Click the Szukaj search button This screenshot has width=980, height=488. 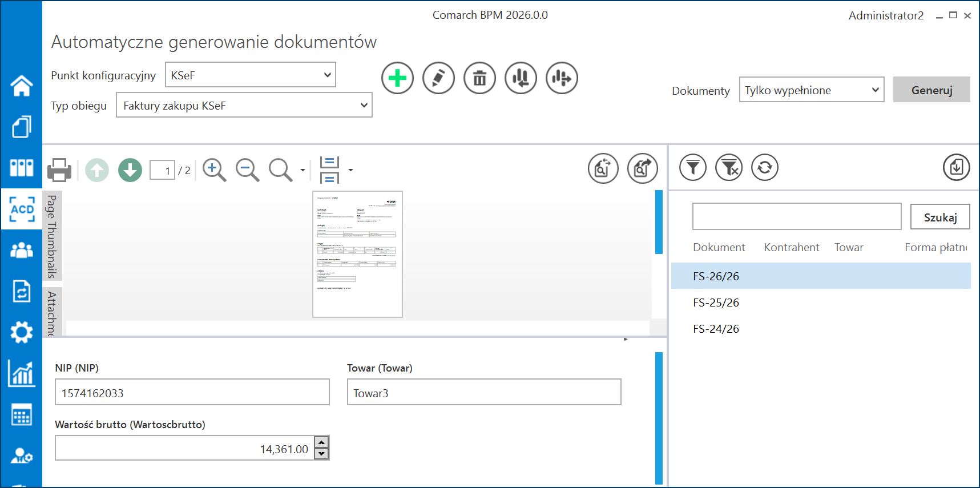coord(939,217)
